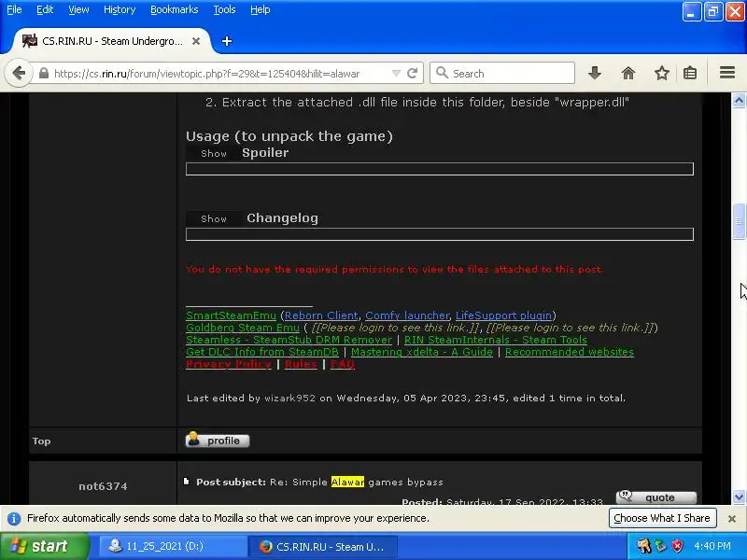Open the Reborn Client link
This screenshot has width=747, height=560.
point(321,315)
